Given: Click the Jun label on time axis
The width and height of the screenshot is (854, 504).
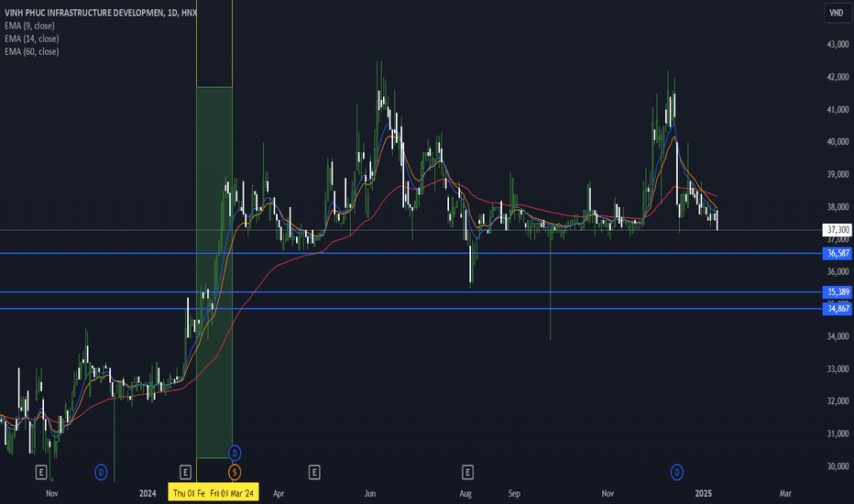Looking at the screenshot, I should (370, 494).
